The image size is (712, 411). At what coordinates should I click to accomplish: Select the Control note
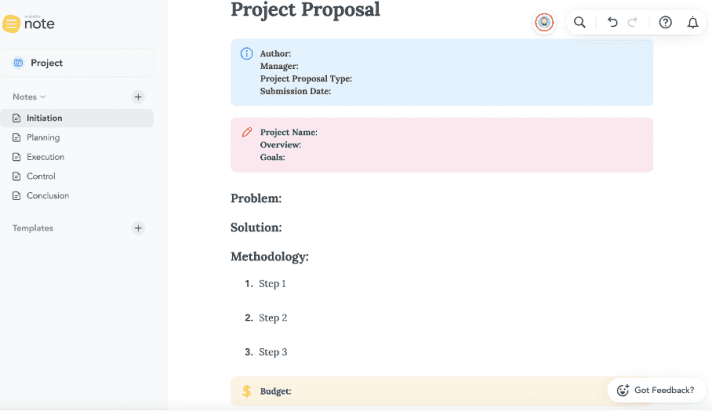(x=41, y=176)
